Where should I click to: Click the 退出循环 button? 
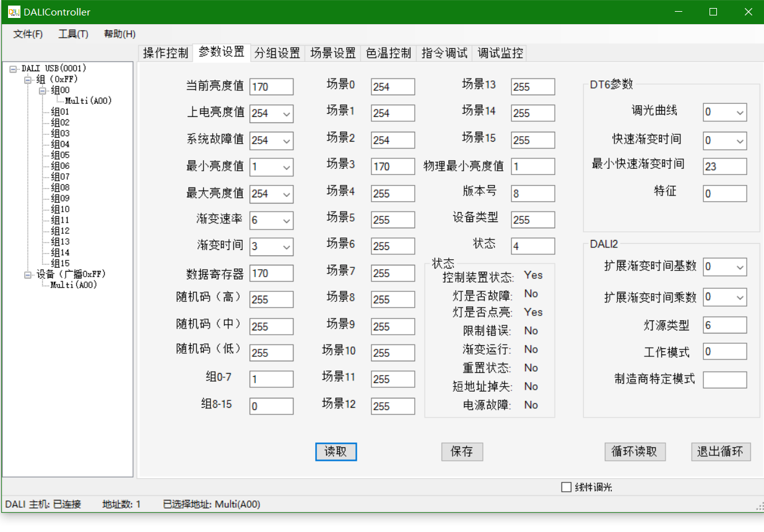[721, 452]
